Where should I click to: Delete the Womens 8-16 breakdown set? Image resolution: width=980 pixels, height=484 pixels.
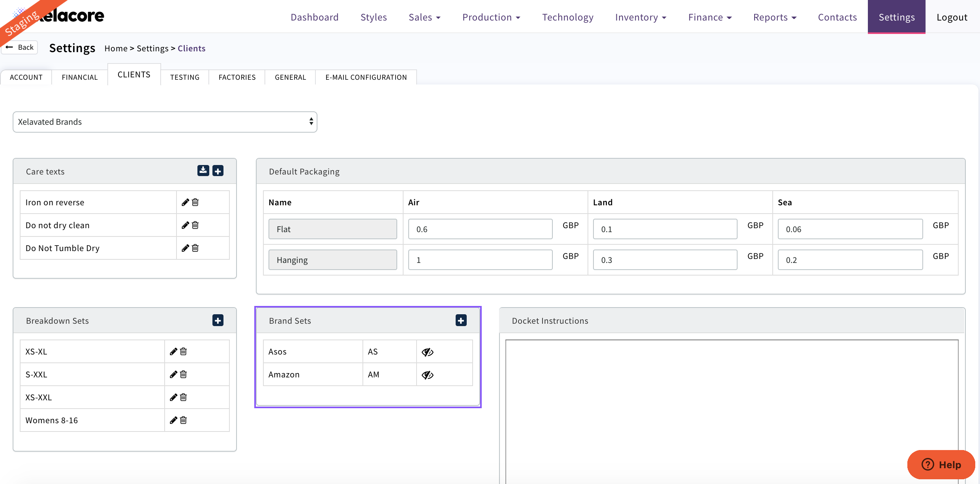point(184,420)
